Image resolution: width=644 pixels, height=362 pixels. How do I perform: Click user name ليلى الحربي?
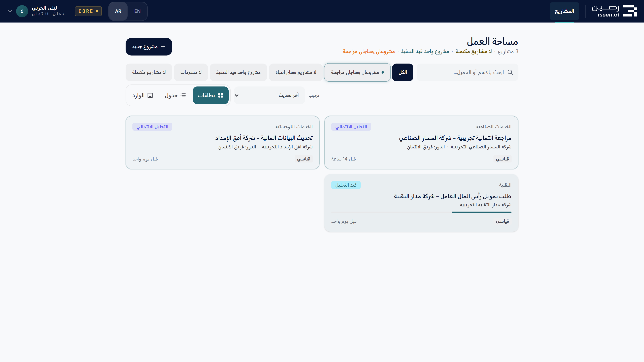pos(44,8)
